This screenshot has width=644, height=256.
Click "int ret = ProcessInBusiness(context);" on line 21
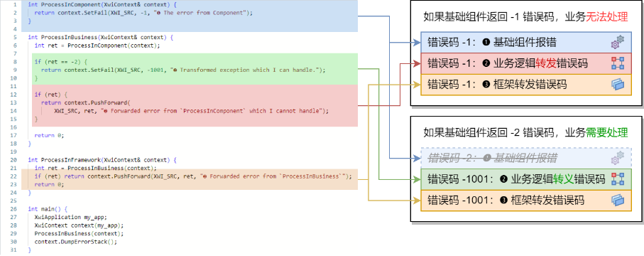pos(95,168)
